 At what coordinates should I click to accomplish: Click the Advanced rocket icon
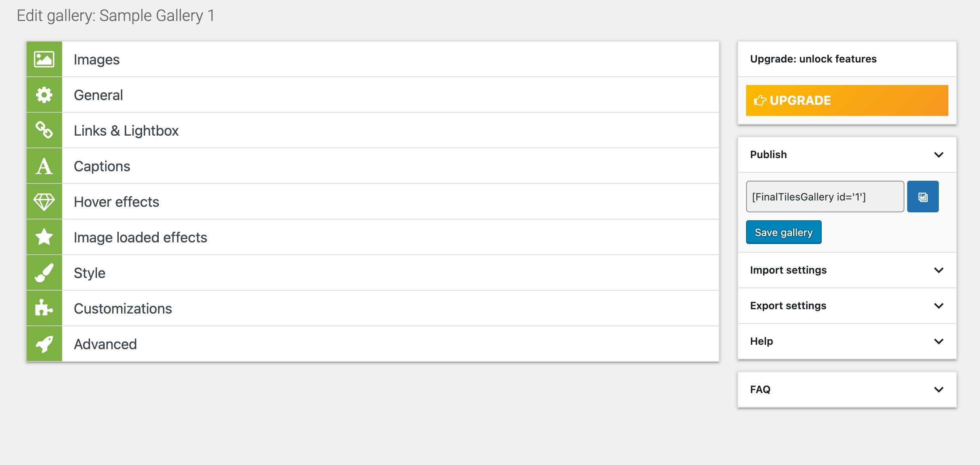pyautogui.click(x=44, y=344)
